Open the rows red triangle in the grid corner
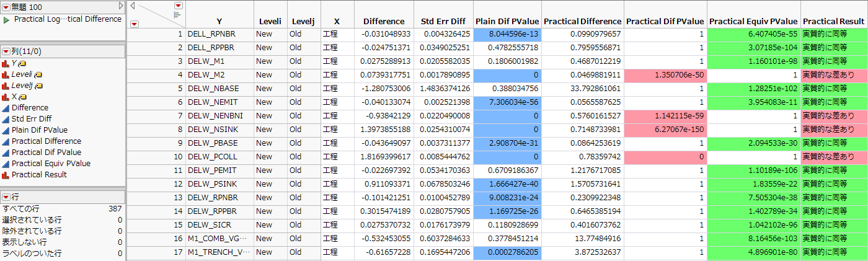Viewport: 868px width, 261px height. tap(135, 24)
